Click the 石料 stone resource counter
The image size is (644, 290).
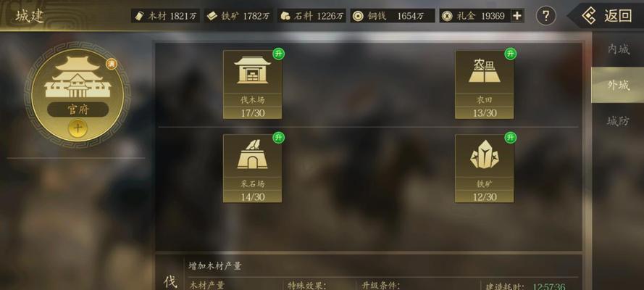click(x=311, y=16)
